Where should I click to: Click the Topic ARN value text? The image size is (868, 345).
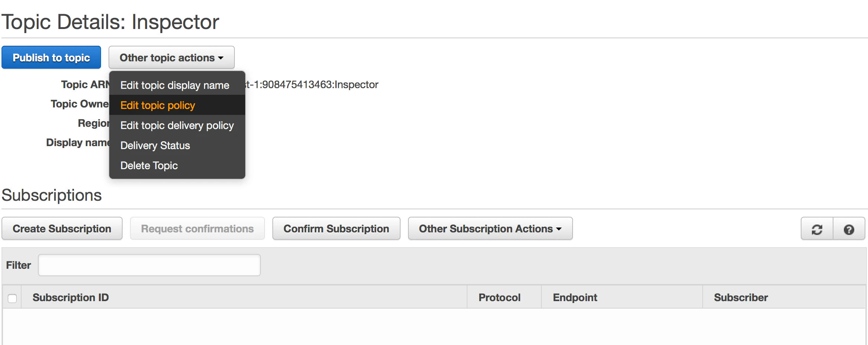312,85
